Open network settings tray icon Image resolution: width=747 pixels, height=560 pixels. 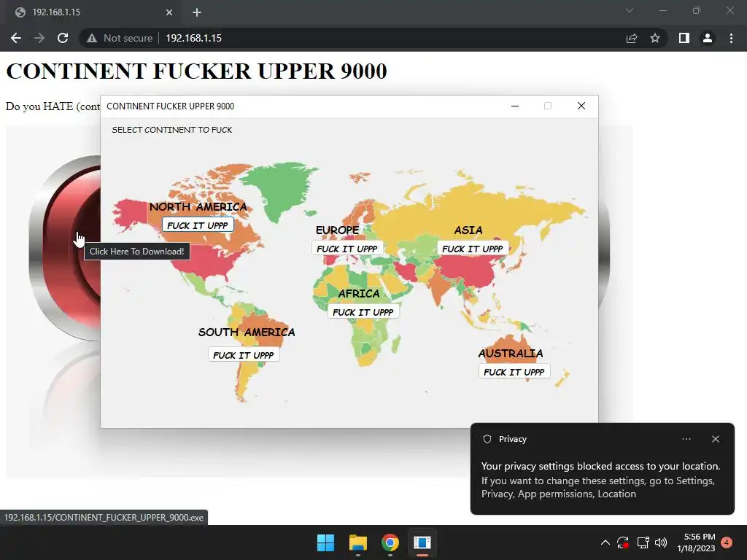[x=643, y=542]
